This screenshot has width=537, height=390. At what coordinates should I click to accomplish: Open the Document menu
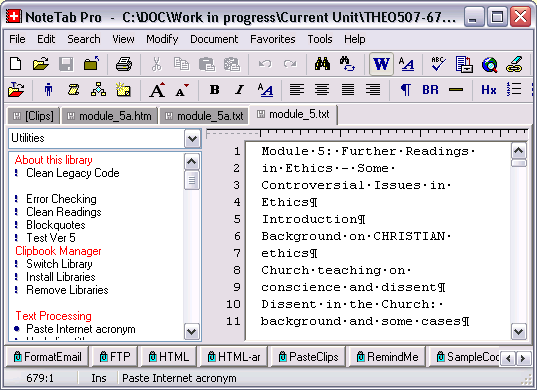click(214, 39)
